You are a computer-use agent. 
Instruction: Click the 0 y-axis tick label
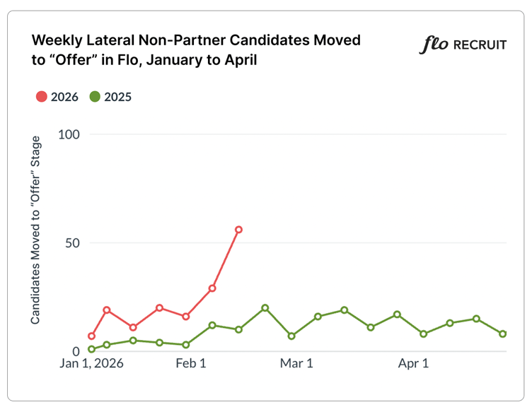(x=75, y=351)
